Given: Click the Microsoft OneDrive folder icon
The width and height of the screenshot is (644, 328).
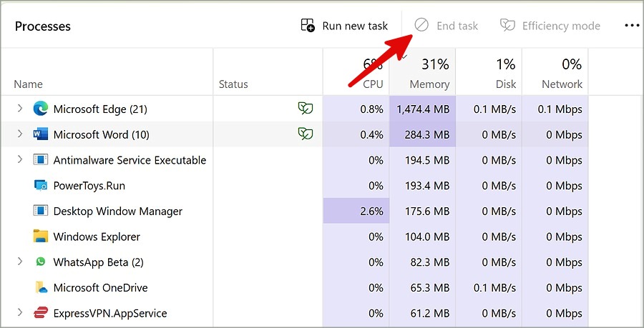Looking at the screenshot, I should point(41,288).
